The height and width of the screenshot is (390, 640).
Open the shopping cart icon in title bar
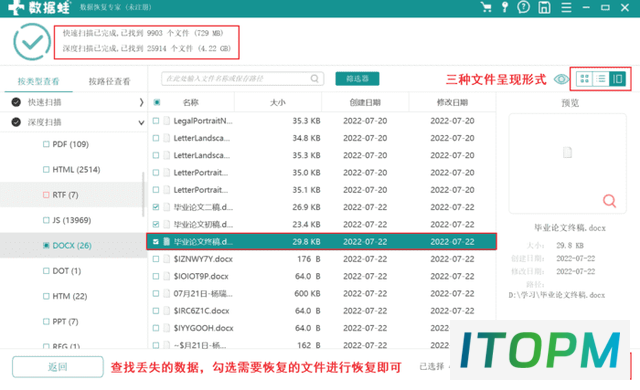click(486, 7)
